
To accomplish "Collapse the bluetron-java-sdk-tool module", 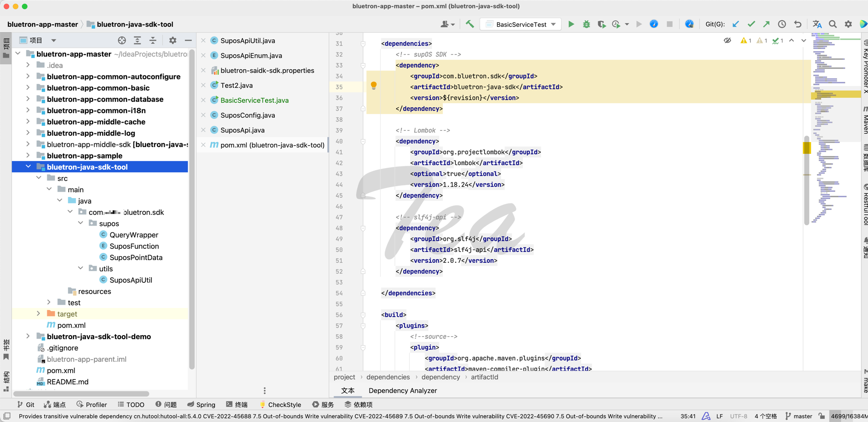I will point(28,167).
